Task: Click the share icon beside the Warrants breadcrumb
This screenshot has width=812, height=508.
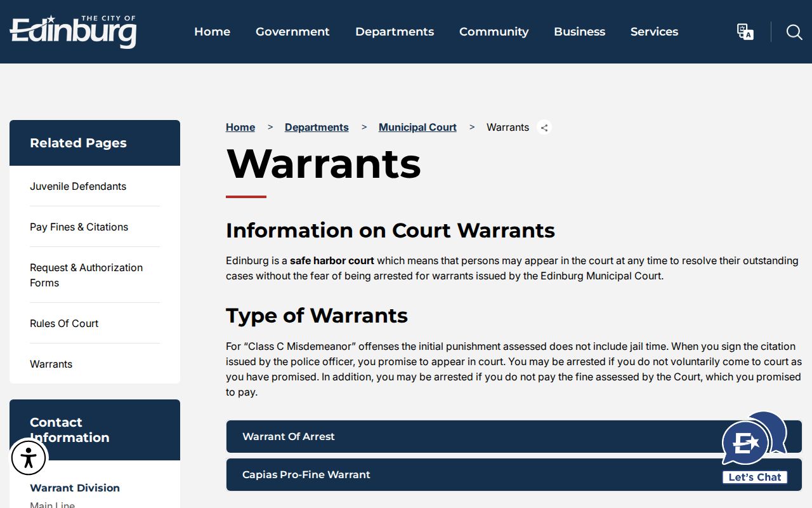Action: point(544,128)
